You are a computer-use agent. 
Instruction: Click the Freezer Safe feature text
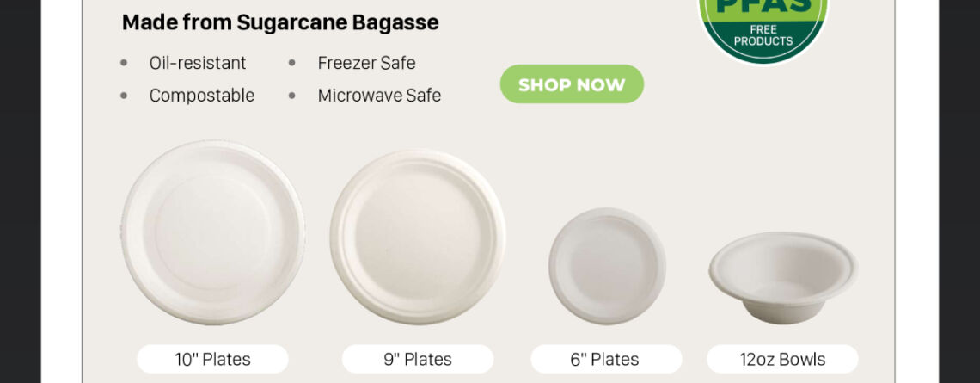366,63
